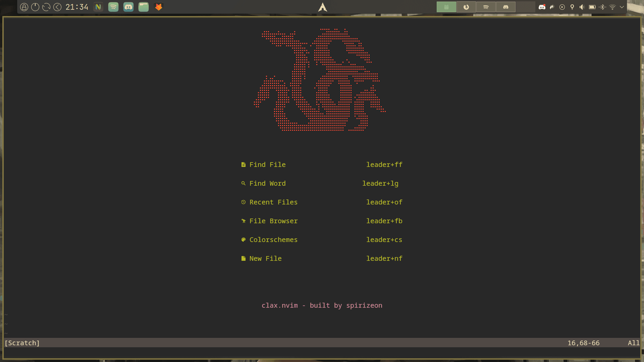
Task: Click the Firefox icon in the top bar
Action: [158, 7]
